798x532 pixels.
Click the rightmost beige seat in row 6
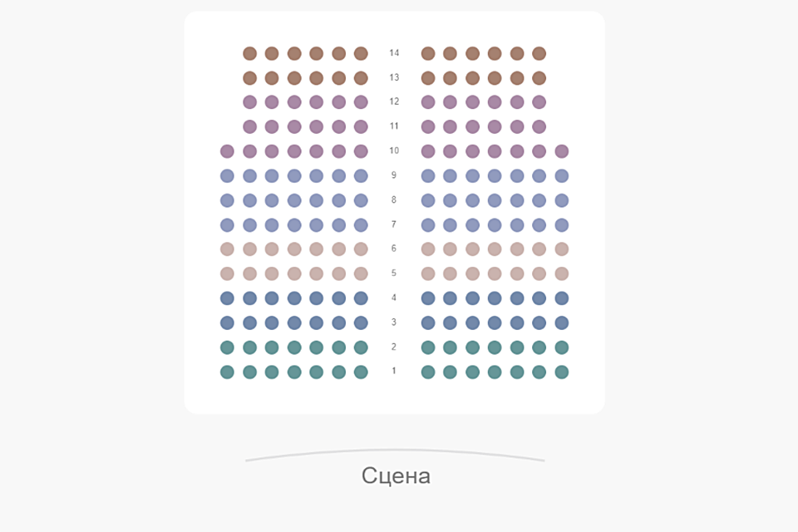click(x=562, y=249)
